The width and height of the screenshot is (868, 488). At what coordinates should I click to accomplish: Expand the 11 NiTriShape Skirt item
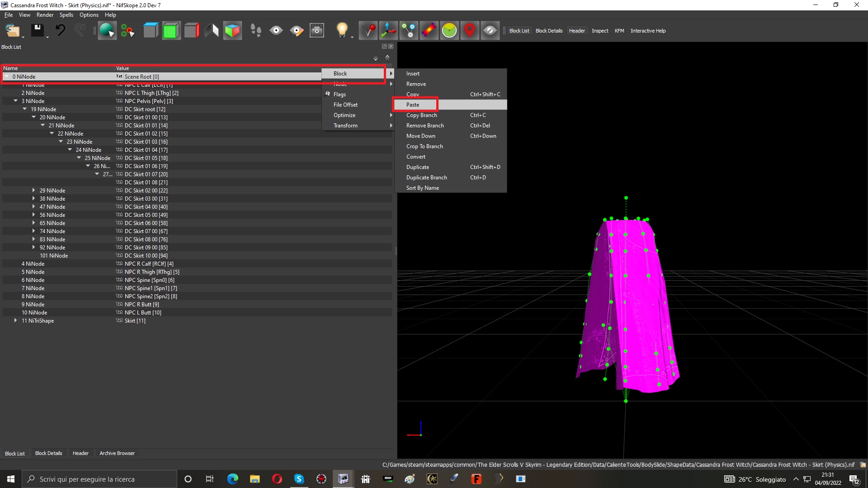[15, 320]
